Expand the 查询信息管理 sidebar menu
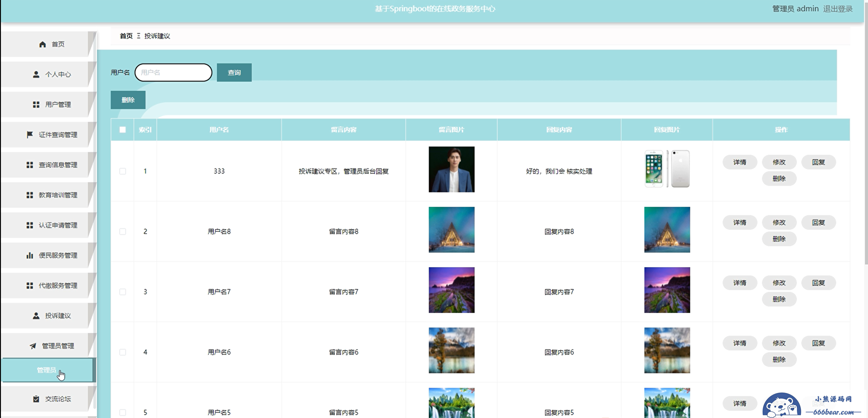Screen dimensions: 868x418 click(58, 165)
